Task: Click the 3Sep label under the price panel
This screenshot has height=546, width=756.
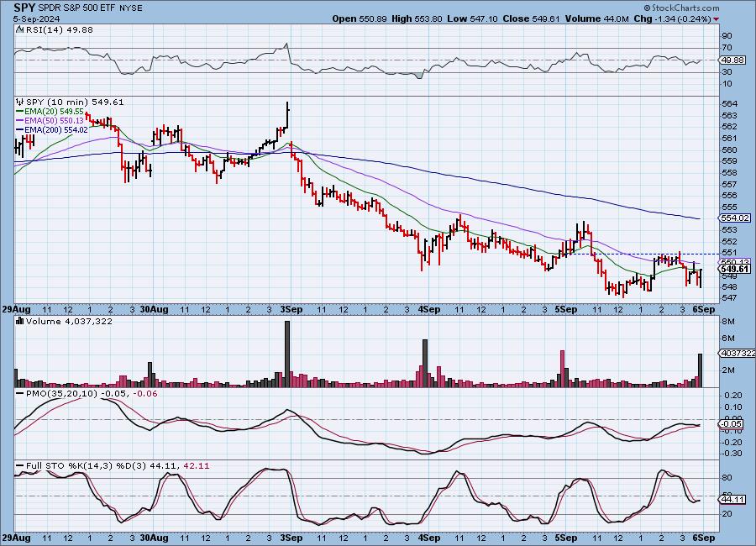Action: pyautogui.click(x=291, y=309)
